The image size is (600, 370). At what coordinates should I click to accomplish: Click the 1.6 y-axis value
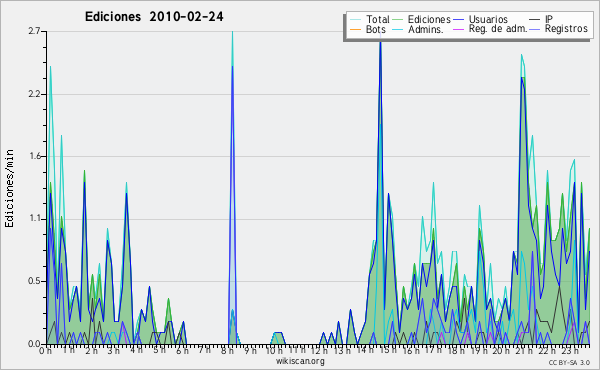point(34,156)
